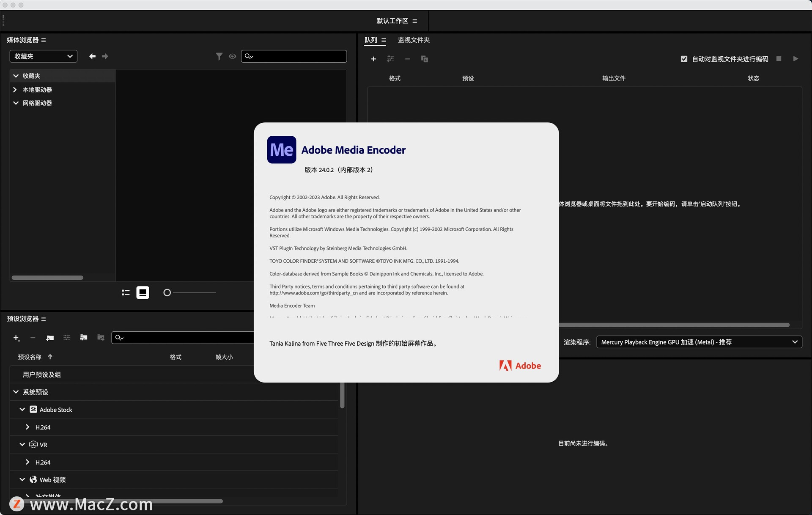Image resolution: width=812 pixels, height=515 pixels.
Task: Click the stop queue square button
Action: (779, 59)
